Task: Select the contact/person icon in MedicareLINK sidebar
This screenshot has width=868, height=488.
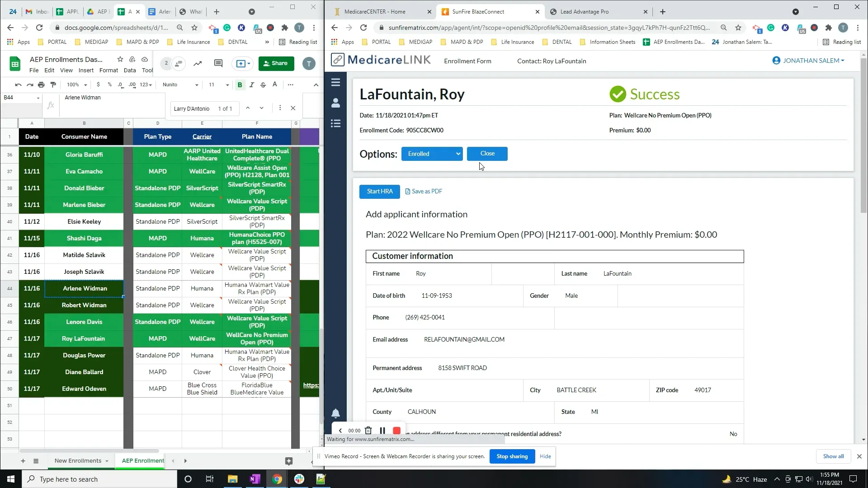Action: (336, 103)
